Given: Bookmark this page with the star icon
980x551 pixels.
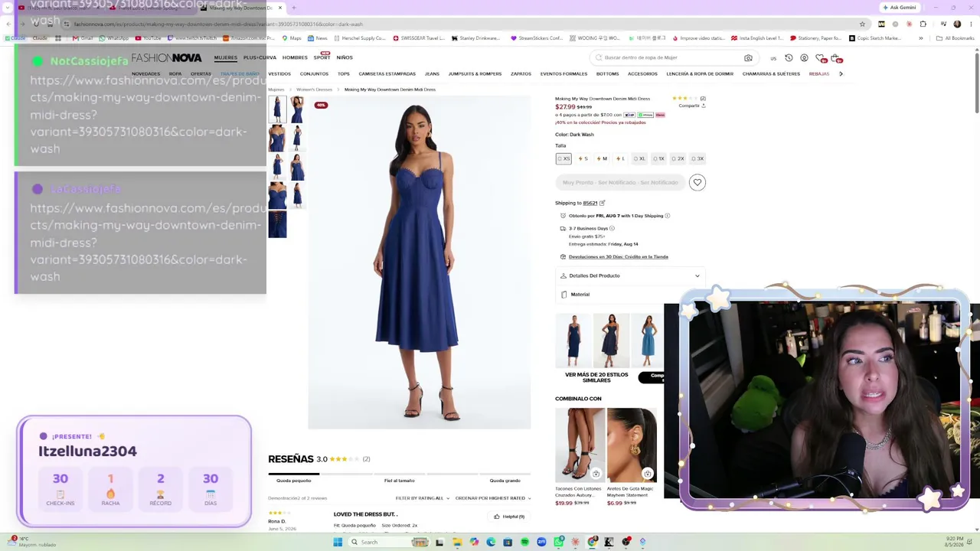Looking at the screenshot, I should pyautogui.click(x=862, y=24).
